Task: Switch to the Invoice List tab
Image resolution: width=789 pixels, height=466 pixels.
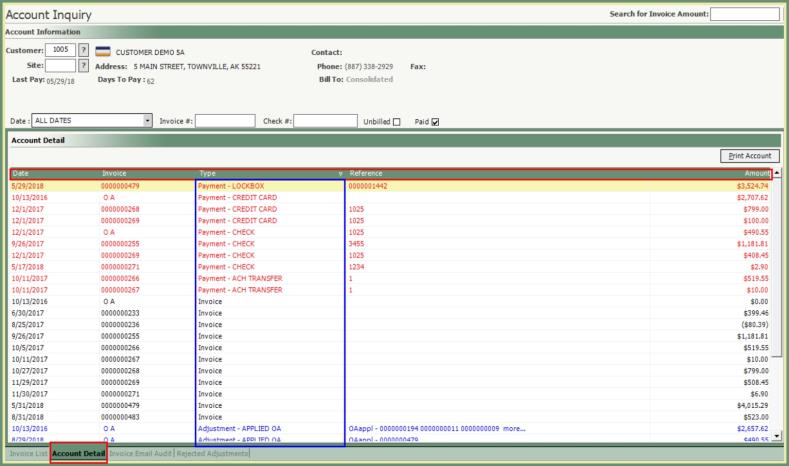Action: pos(28,453)
